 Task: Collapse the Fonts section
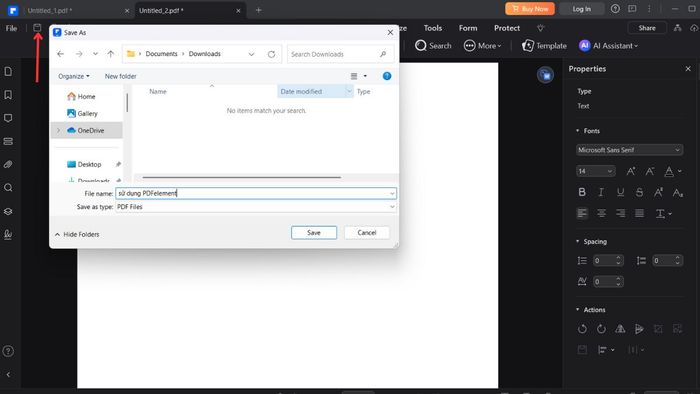pyautogui.click(x=577, y=131)
